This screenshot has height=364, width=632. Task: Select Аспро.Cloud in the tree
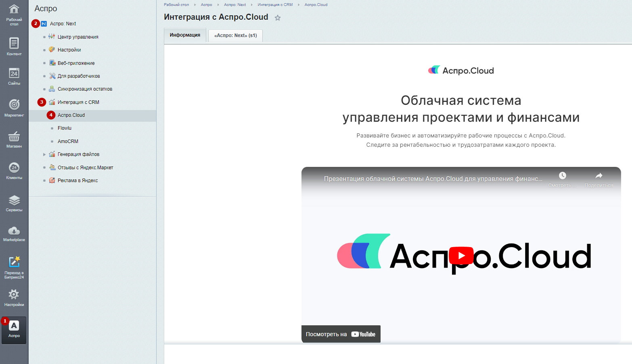(71, 115)
